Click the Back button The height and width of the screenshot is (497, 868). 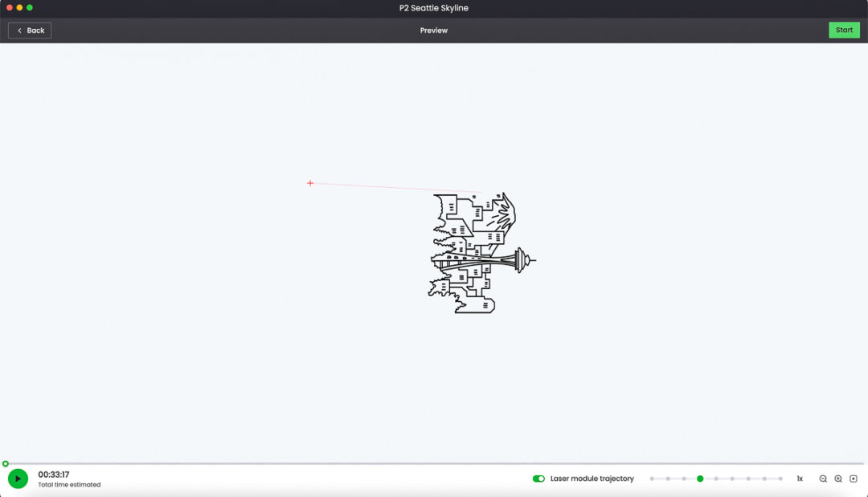pos(30,31)
